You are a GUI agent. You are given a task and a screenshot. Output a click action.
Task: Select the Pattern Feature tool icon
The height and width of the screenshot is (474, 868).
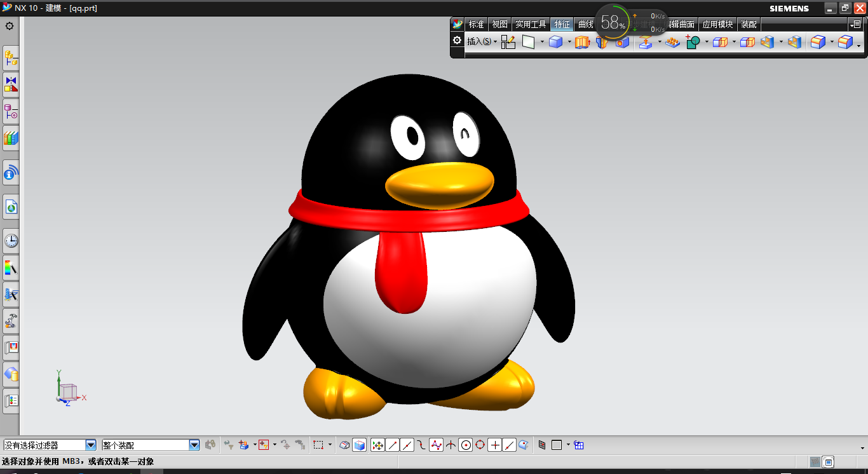672,42
